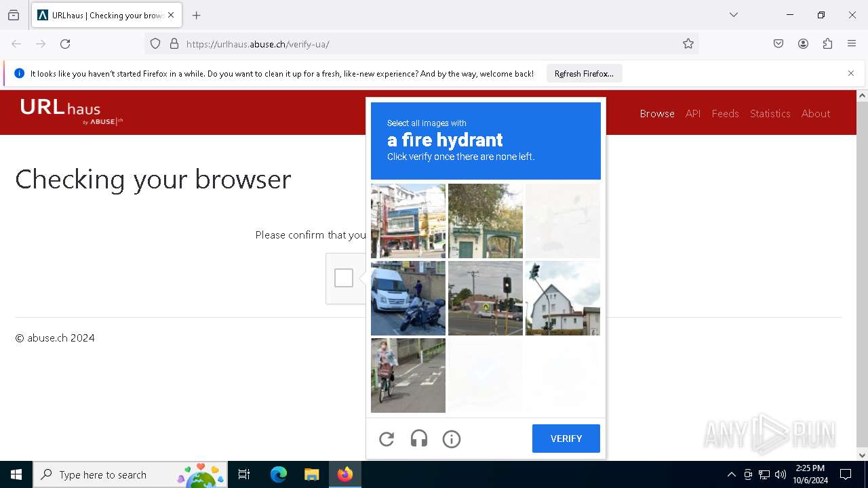The image size is (868, 488).
Task: Open captcha help info icon
Action: (x=452, y=439)
